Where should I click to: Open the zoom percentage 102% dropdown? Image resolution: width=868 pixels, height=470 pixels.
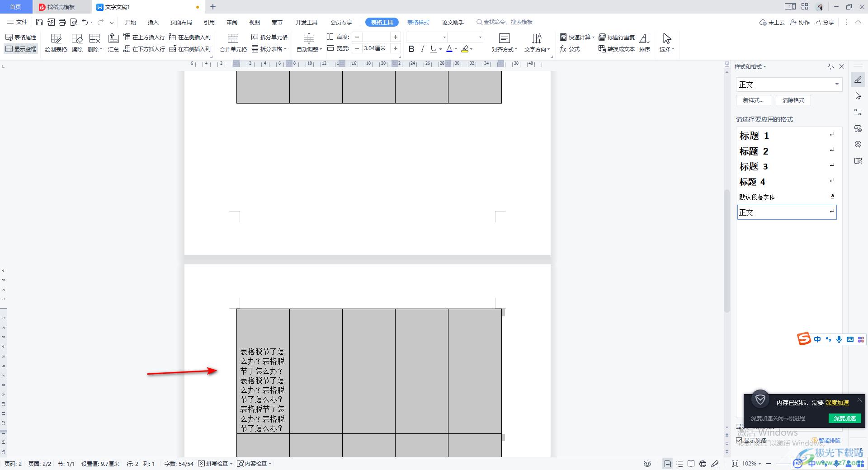752,464
